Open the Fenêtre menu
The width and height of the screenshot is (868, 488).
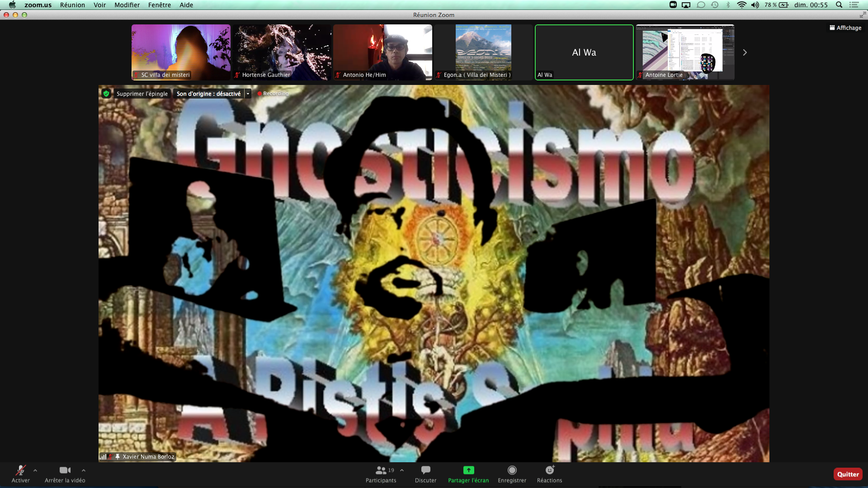click(159, 5)
